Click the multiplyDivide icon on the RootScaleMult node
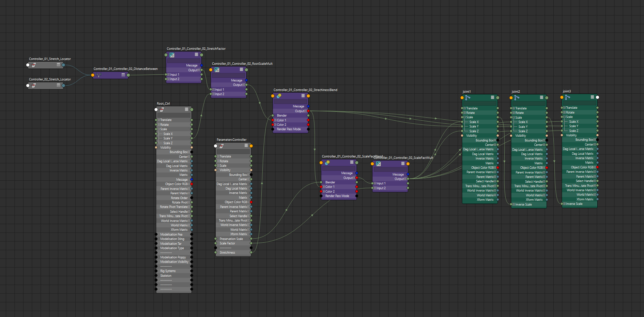 (x=216, y=70)
